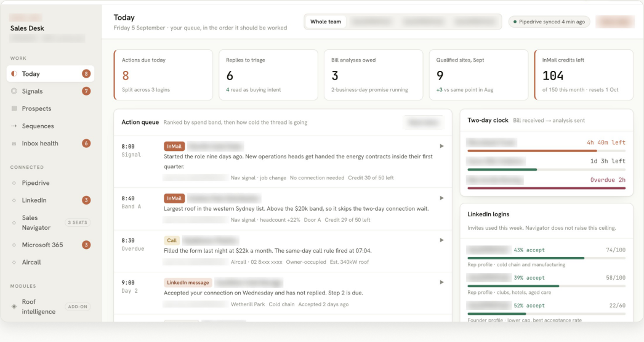644x342 pixels.
Task: Click the Today half-circle icon in sidebar
Action: click(14, 73)
